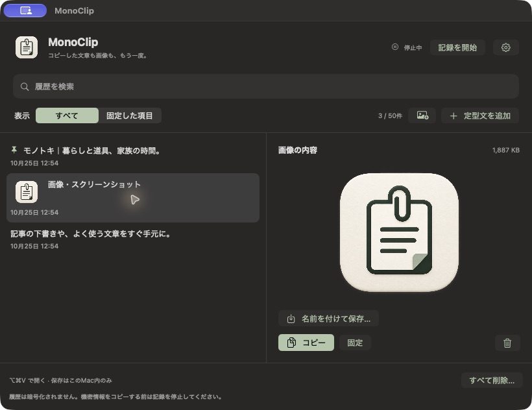
Task: Click the コピーした文章も画像も tagline
Action: [x=98, y=55]
